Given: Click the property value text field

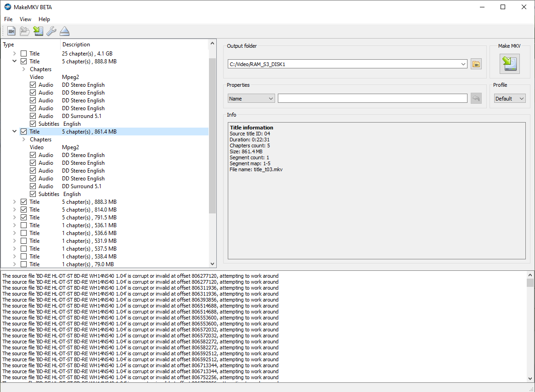Looking at the screenshot, I should (x=372, y=99).
